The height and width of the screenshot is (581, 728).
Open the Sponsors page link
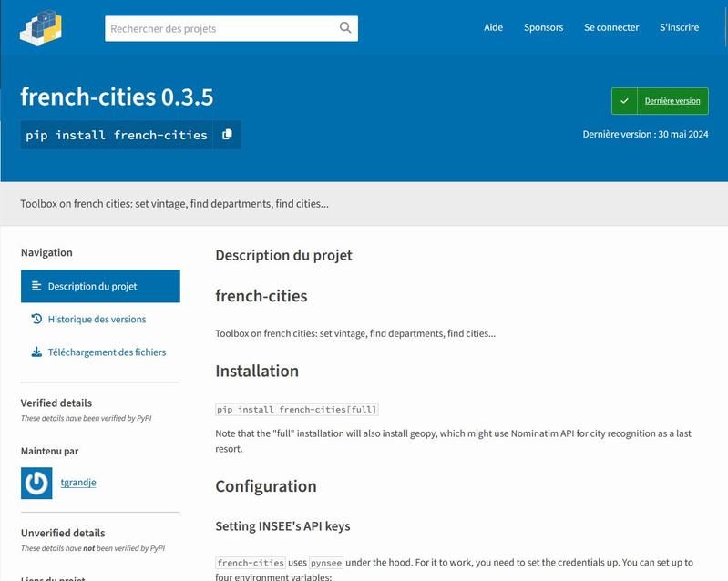click(x=543, y=27)
